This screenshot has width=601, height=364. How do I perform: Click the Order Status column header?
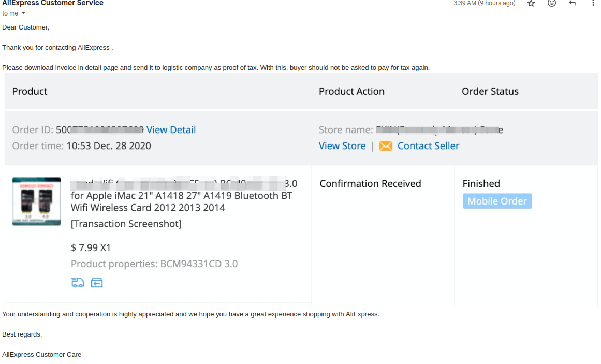(490, 91)
